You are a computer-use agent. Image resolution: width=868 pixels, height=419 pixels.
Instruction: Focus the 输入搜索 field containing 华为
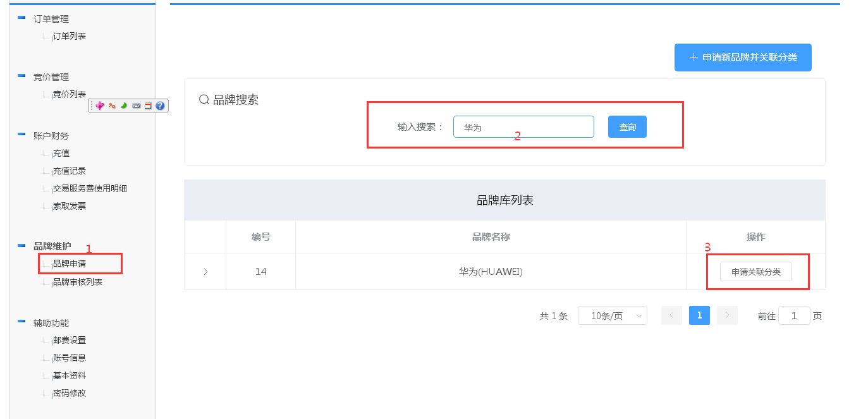[x=523, y=127]
